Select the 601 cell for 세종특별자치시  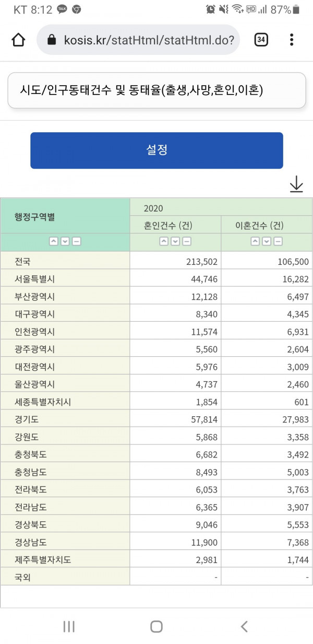[267, 402]
